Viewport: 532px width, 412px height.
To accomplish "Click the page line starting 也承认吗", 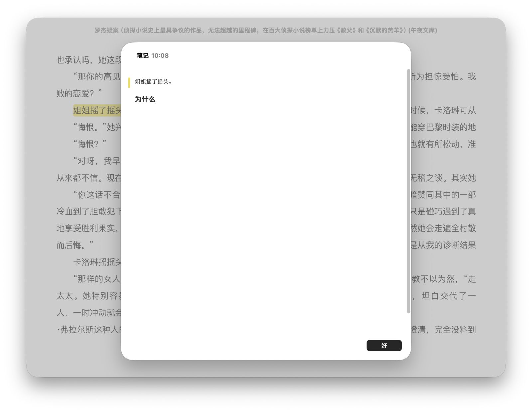I will (x=88, y=60).
